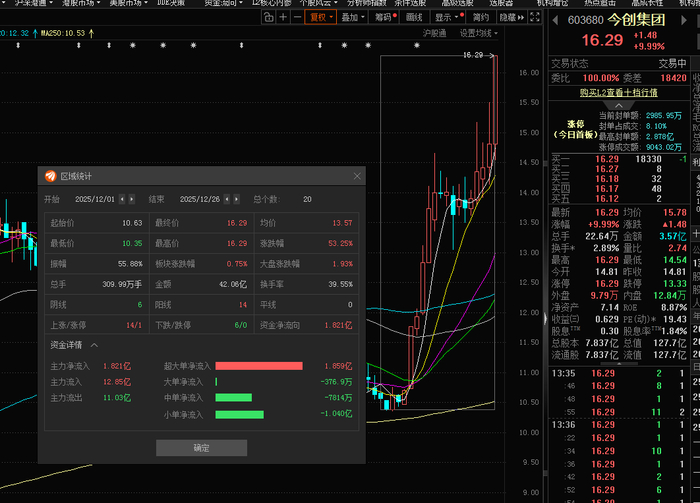
Task: Click the 总手 value 309.99万手
Action: click(122, 284)
